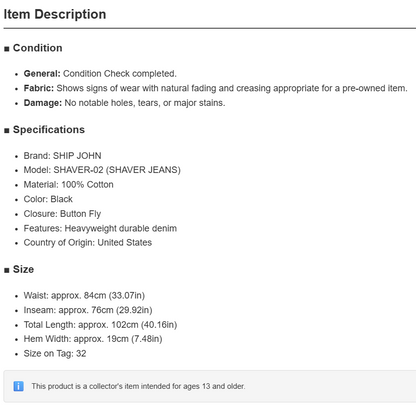Click Country of Origin: United States
Viewport: 416px width, 413px height.
[x=88, y=243]
